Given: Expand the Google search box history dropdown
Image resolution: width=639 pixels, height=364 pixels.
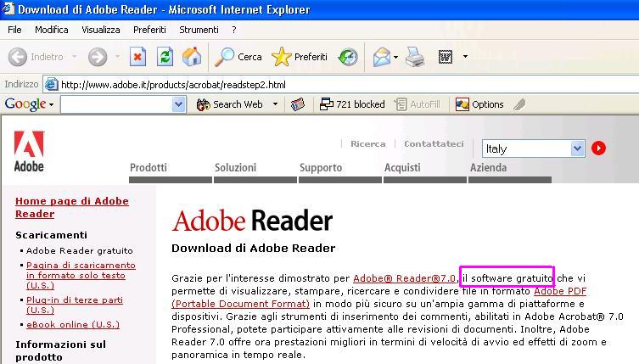Looking at the screenshot, I should click(178, 104).
